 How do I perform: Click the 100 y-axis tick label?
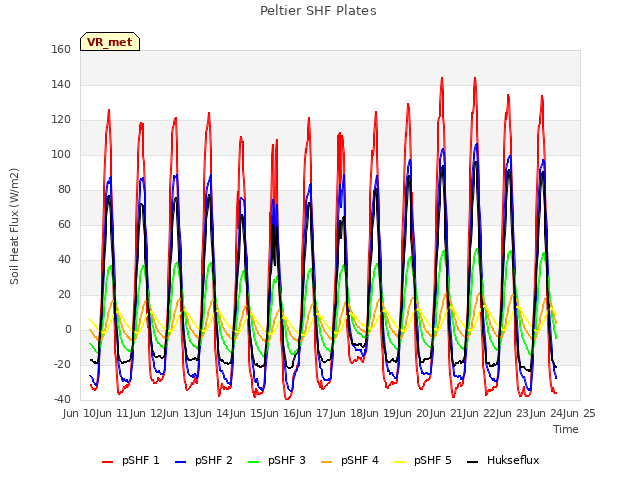pos(61,155)
